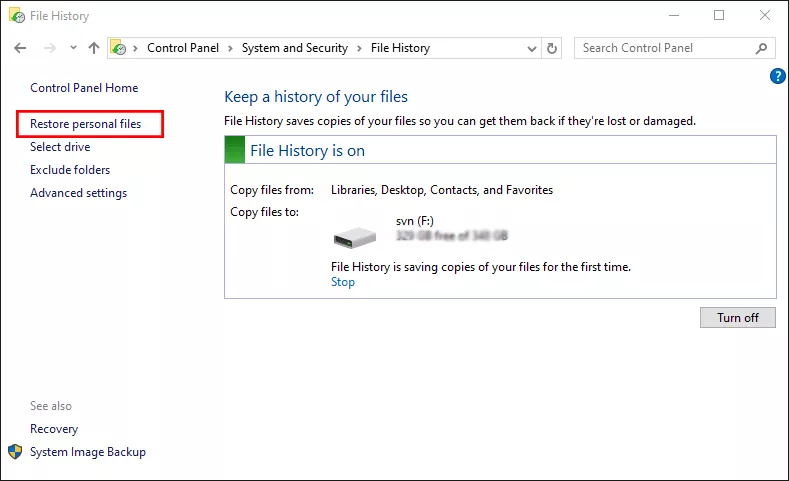Open Control Panel breadcrumb
Image resolution: width=789 pixels, height=481 pixels.
pyautogui.click(x=183, y=48)
